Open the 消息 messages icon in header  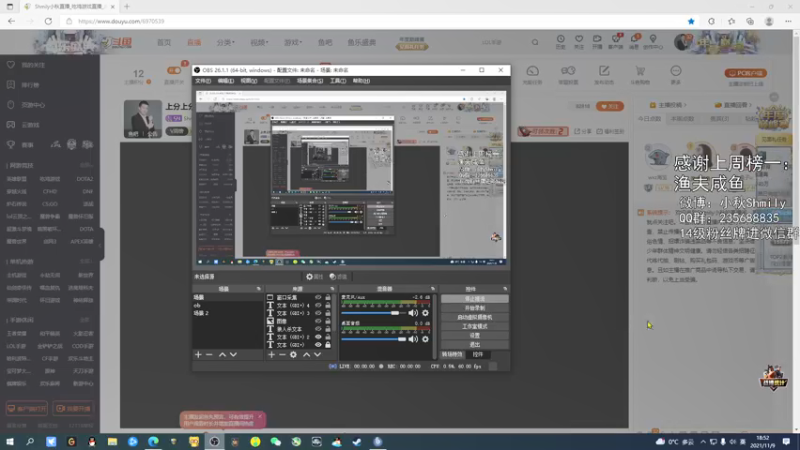point(634,42)
